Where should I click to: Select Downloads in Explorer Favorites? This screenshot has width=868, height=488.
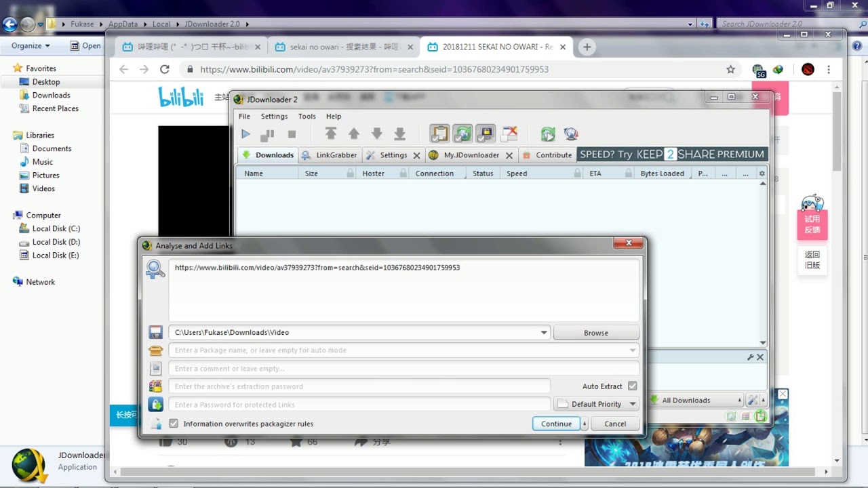pos(51,95)
